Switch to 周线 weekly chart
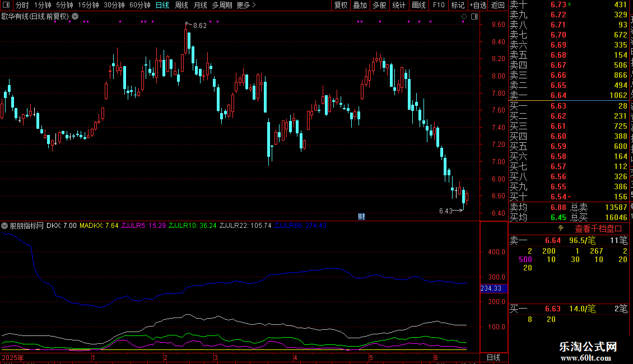 click(x=181, y=5)
